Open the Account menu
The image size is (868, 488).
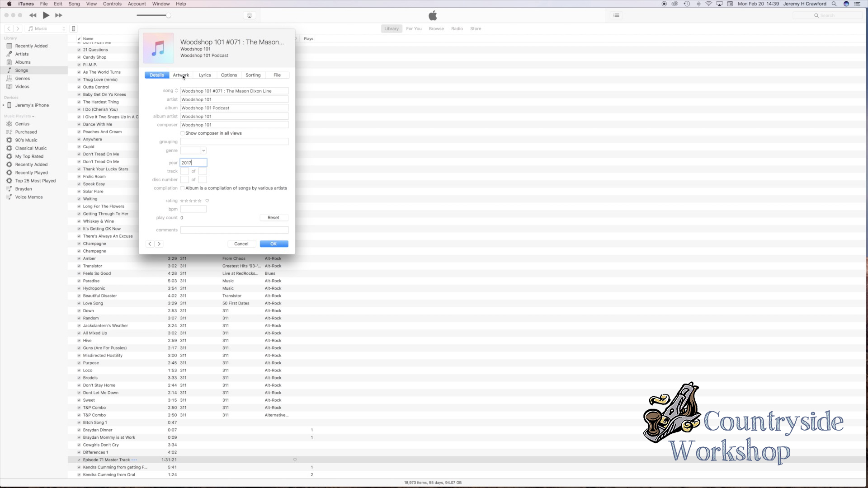point(137,4)
